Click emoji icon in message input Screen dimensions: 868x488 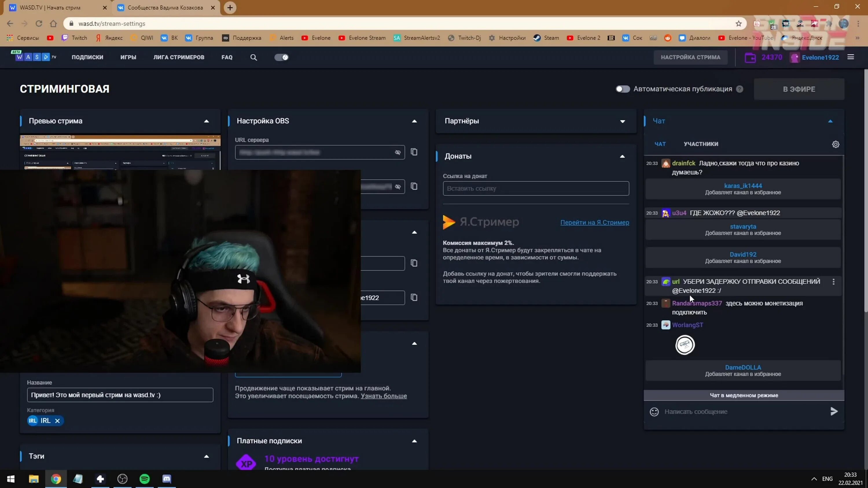(x=654, y=411)
